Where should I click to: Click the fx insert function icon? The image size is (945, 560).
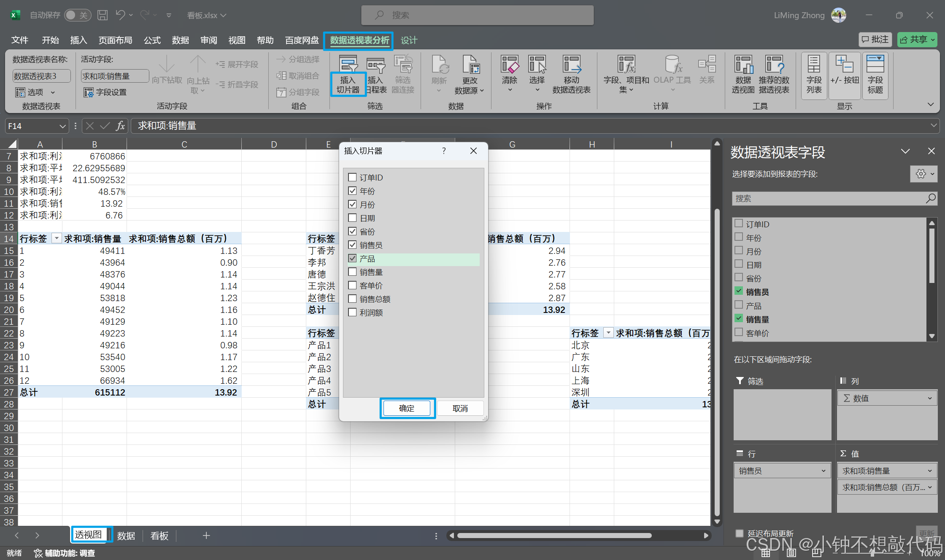121,126
